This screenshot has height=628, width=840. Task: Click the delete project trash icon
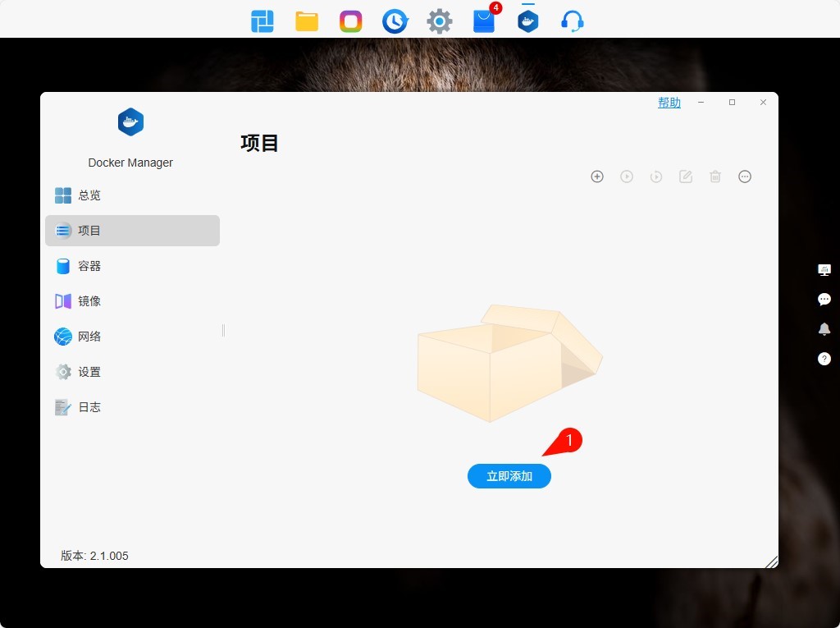click(715, 176)
